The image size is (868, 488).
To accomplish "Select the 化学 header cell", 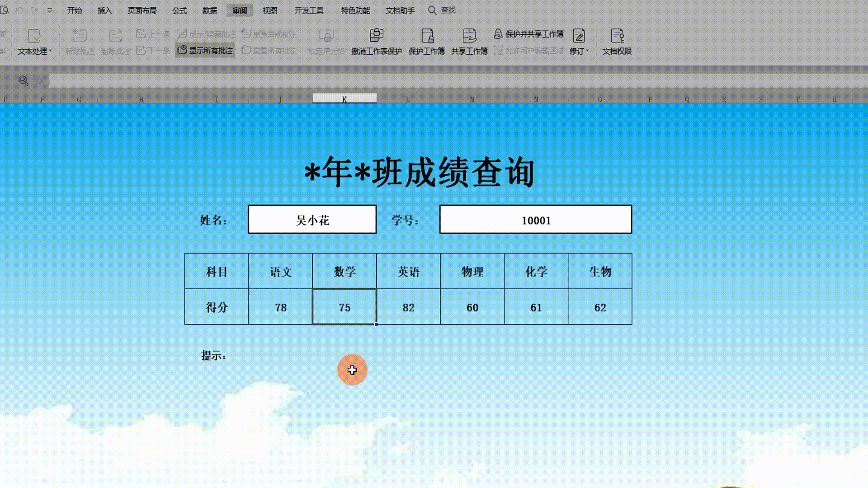I will click(536, 271).
